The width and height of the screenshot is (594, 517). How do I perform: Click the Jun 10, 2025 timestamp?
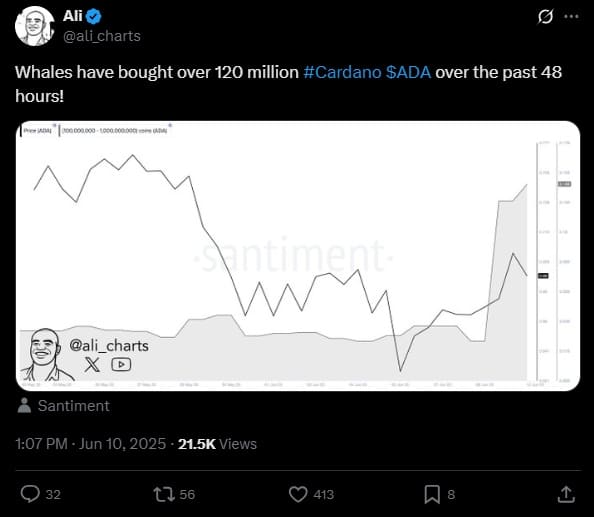click(x=122, y=444)
